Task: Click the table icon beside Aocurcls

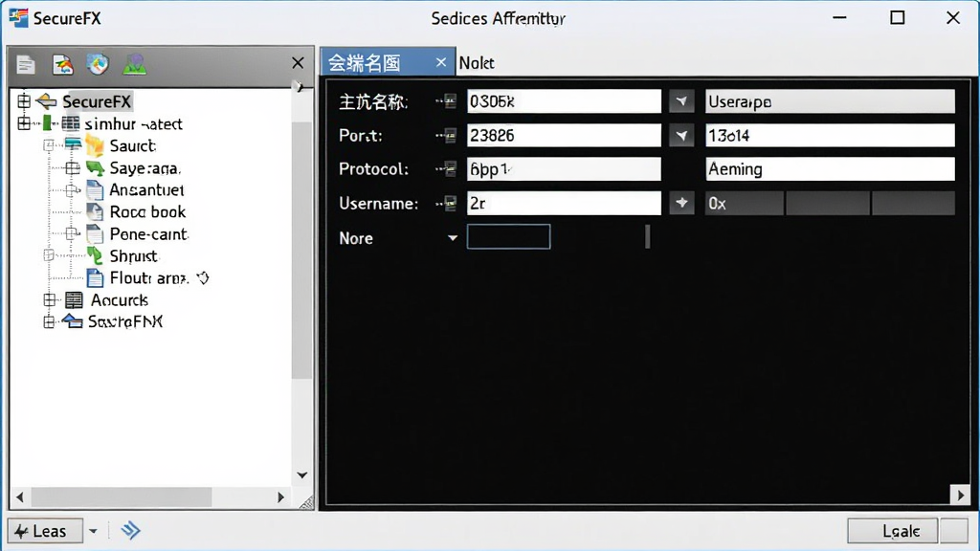Action: [74, 299]
